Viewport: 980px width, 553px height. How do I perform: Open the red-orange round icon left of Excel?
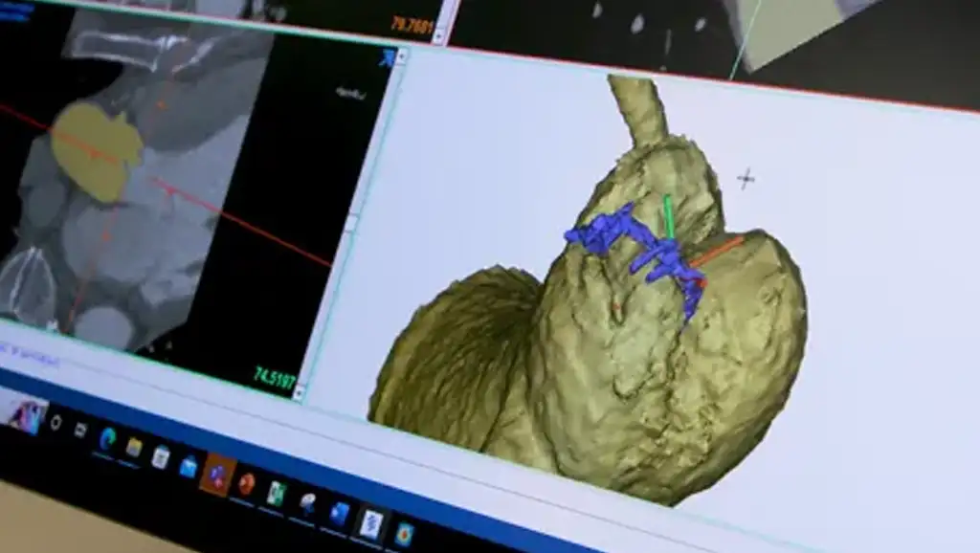246,484
